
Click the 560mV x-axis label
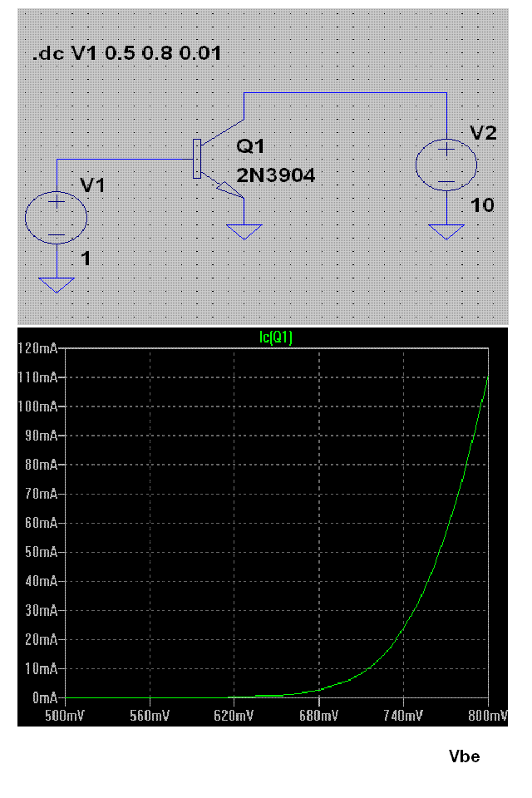coord(149,716)
